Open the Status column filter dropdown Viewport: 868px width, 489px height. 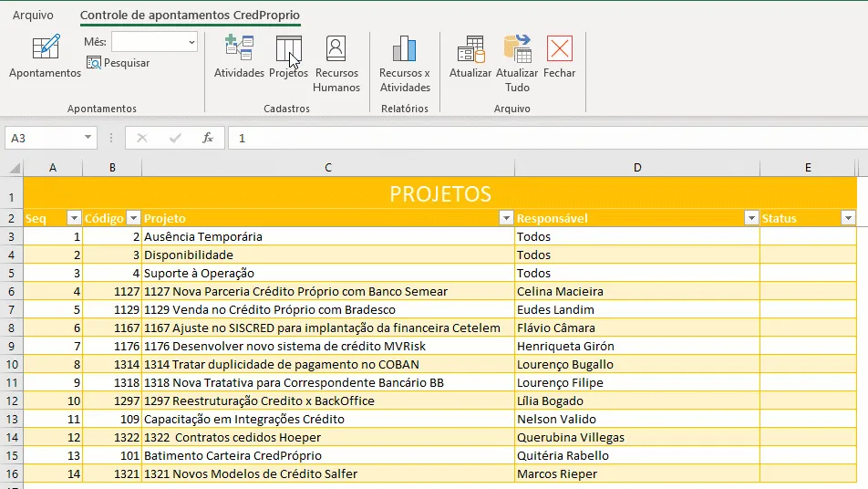pos(848,218)
